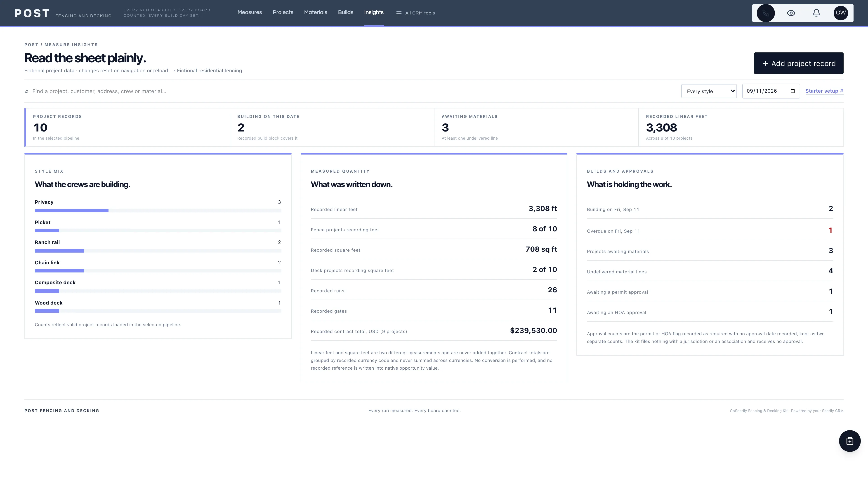Click the '3,308 ft' value

[x=542, y=209]
